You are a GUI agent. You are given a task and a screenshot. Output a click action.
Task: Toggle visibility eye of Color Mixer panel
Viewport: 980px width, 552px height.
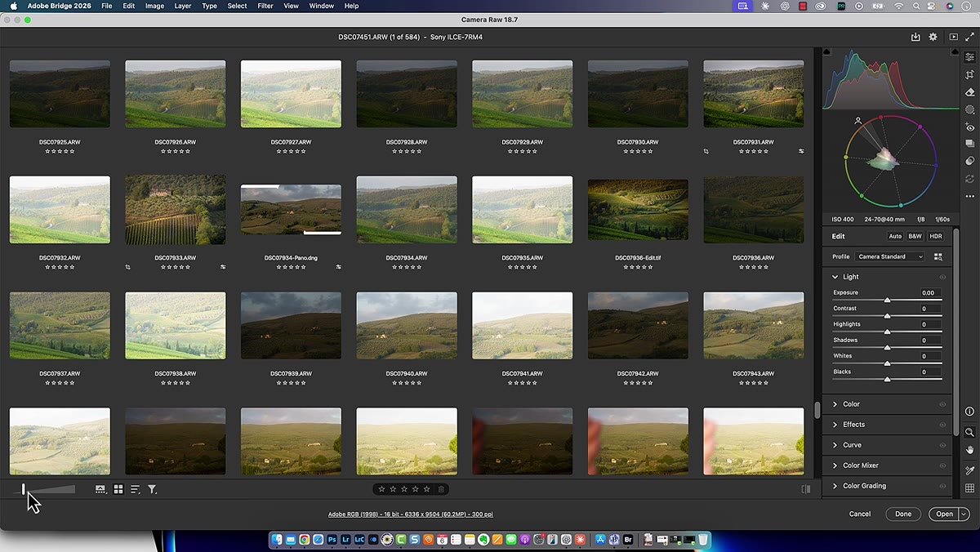click(x=942, y=465)
